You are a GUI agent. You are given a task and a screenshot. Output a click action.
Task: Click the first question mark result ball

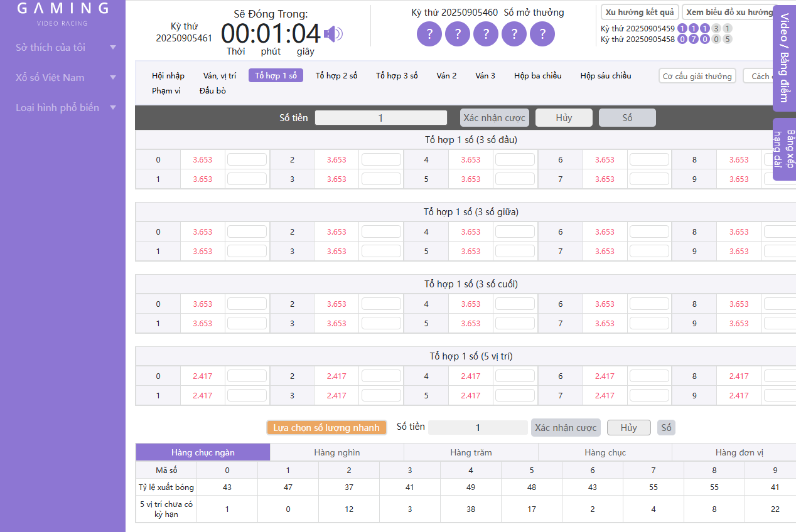click(429, 34)
